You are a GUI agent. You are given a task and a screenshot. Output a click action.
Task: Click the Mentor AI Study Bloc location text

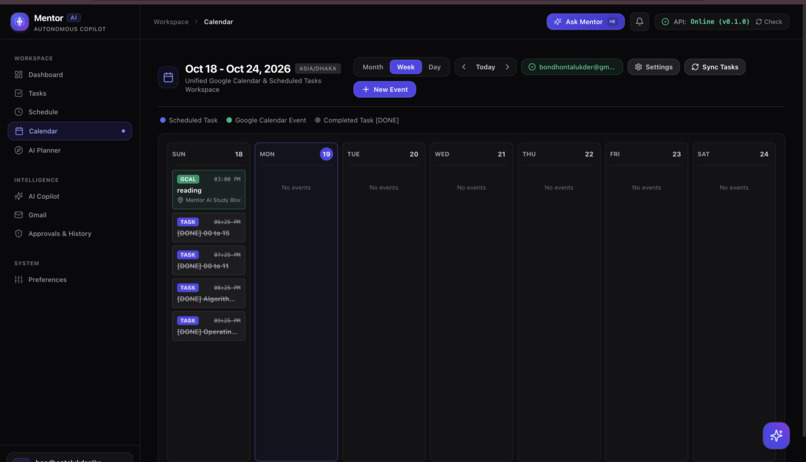(213, 200)
